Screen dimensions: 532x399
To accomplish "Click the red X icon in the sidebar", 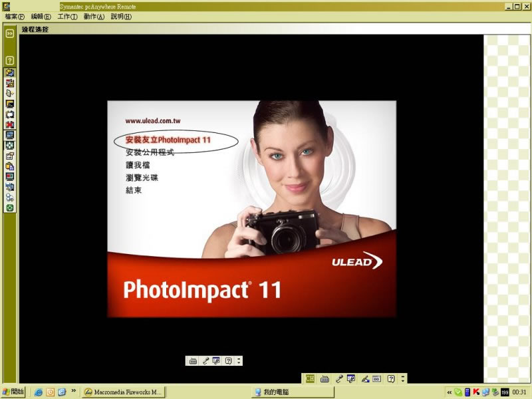I will pyautogui.click(x=10, y=124).
